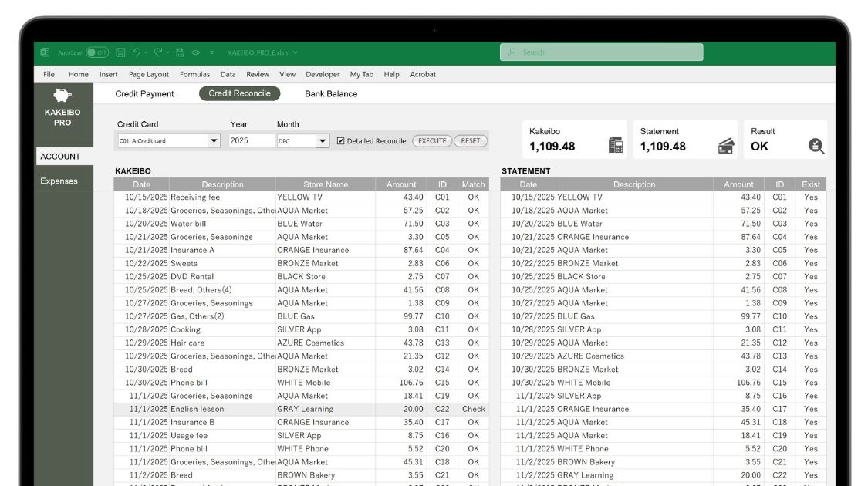Open the Acrobat ribbon tab
This screenshot has width=868, height=486.
(422, 74)
